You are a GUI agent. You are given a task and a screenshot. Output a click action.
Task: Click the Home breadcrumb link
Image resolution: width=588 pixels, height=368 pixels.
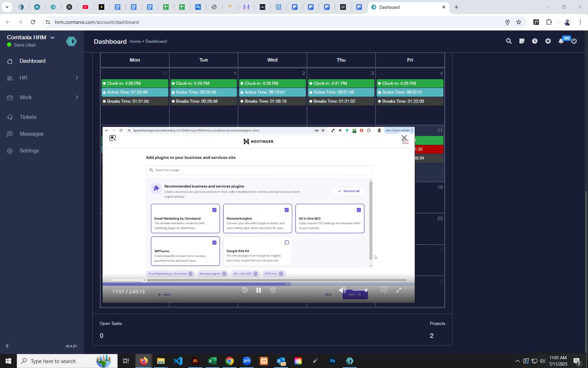(135, 41)
